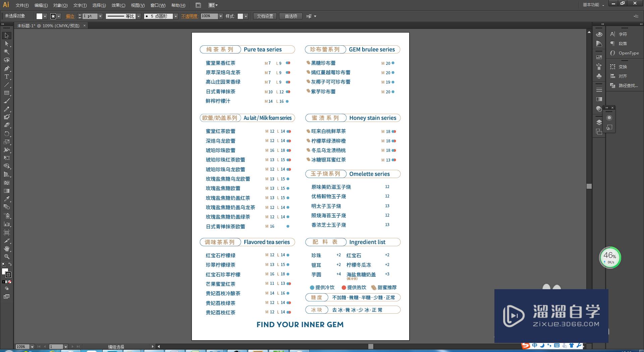
Task: Select the Pen tool
Action: (x=6, y=69)
